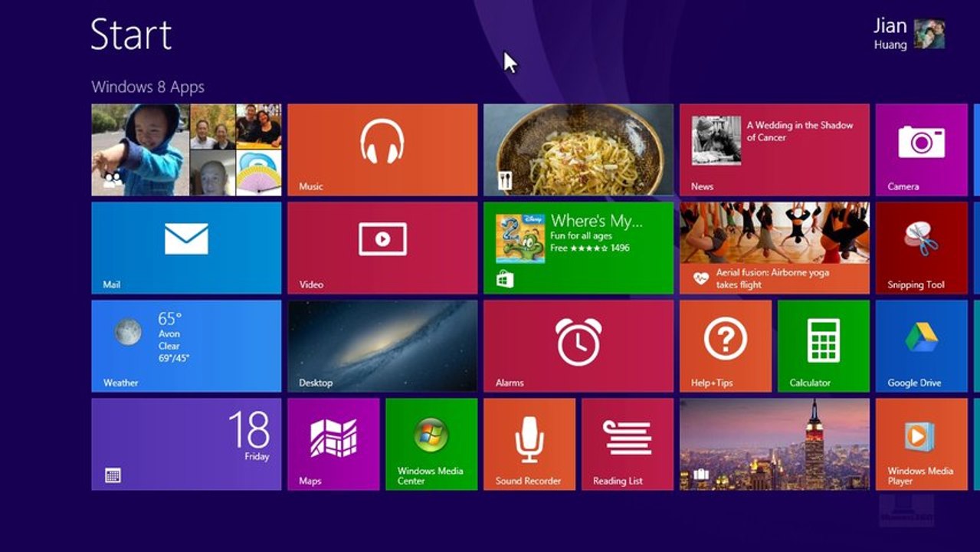Open the Weather tile showing 65°
The width and height of the screenshot is (980, 552).
coord(186,346)
